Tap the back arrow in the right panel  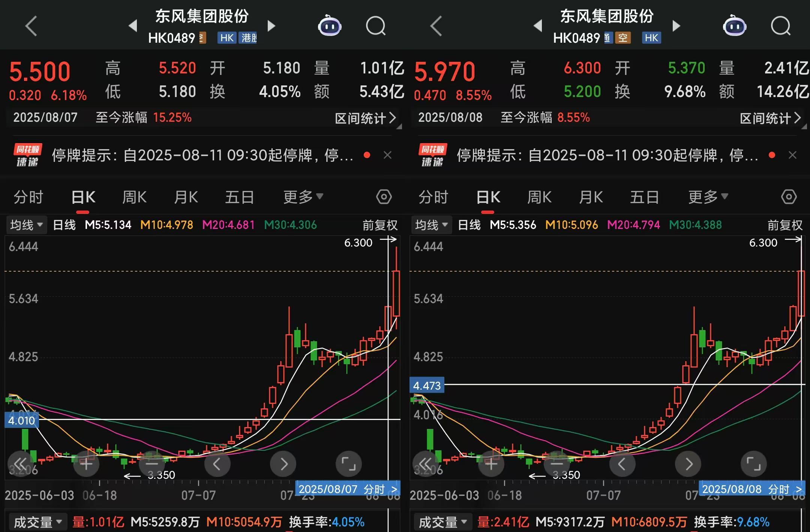pos(436,26)
